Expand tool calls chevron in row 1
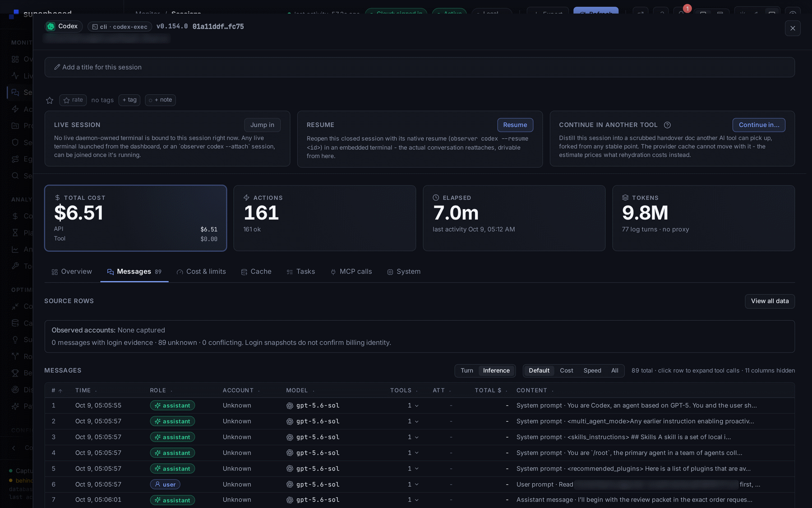 pos(416,406)
